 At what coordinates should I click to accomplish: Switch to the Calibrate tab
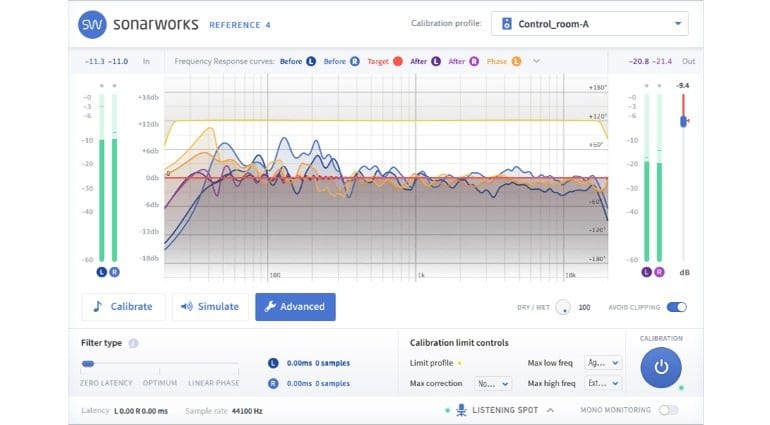[123, 307]
